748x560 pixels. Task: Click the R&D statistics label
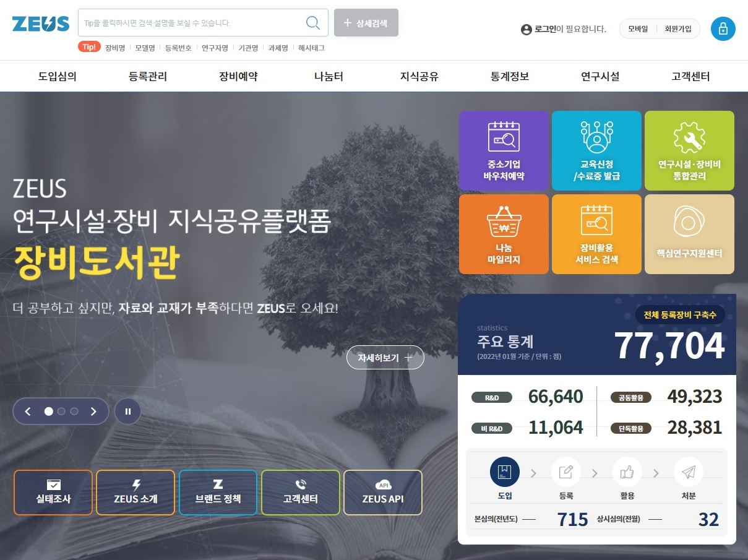492,398
